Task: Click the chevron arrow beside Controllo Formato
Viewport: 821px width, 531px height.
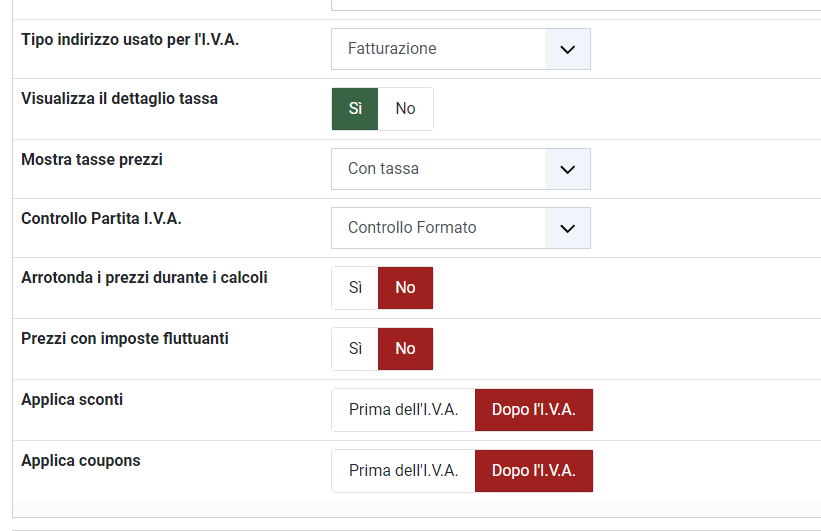Action: click(x=568, y=228)
